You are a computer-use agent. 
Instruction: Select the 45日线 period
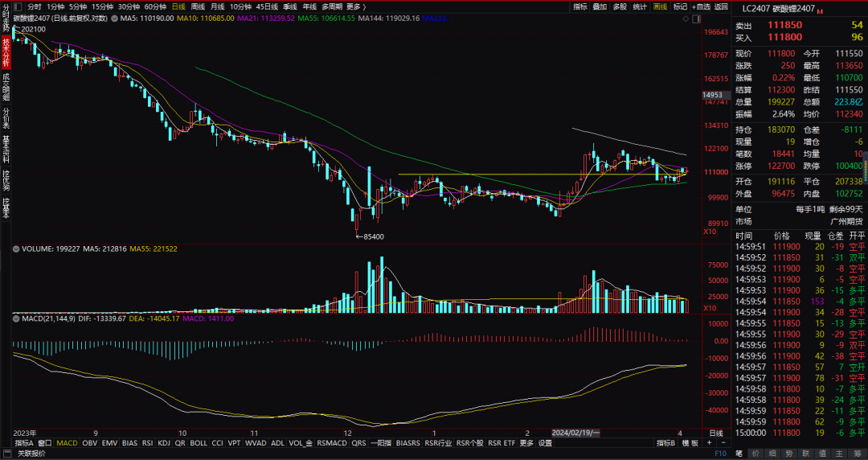268,6
